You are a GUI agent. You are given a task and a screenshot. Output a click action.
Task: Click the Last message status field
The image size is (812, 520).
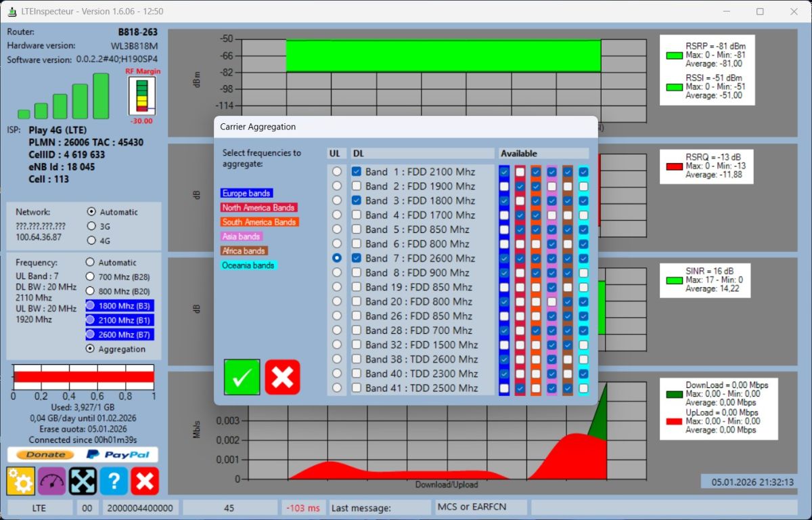(379, 508)
